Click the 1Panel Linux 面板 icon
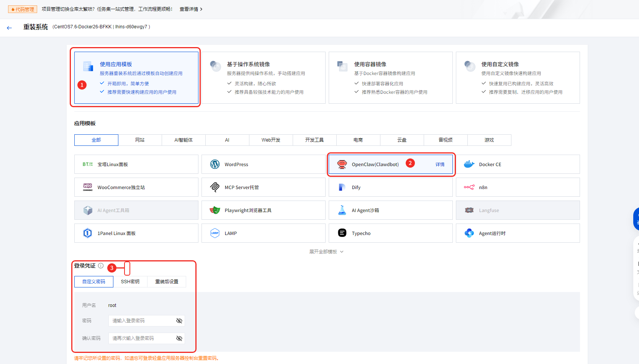Viewport: 639px width, 364px height. point(88,233)
